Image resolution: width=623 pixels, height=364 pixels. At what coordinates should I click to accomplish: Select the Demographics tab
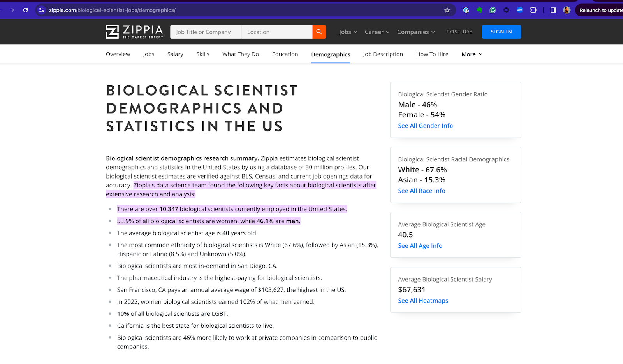coord(331,54)
